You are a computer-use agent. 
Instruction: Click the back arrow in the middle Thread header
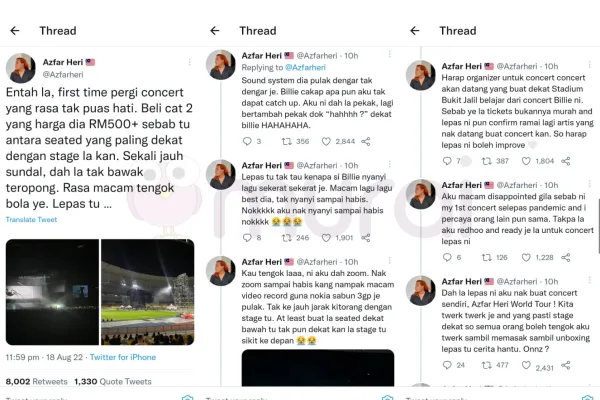tap(215, 31)
